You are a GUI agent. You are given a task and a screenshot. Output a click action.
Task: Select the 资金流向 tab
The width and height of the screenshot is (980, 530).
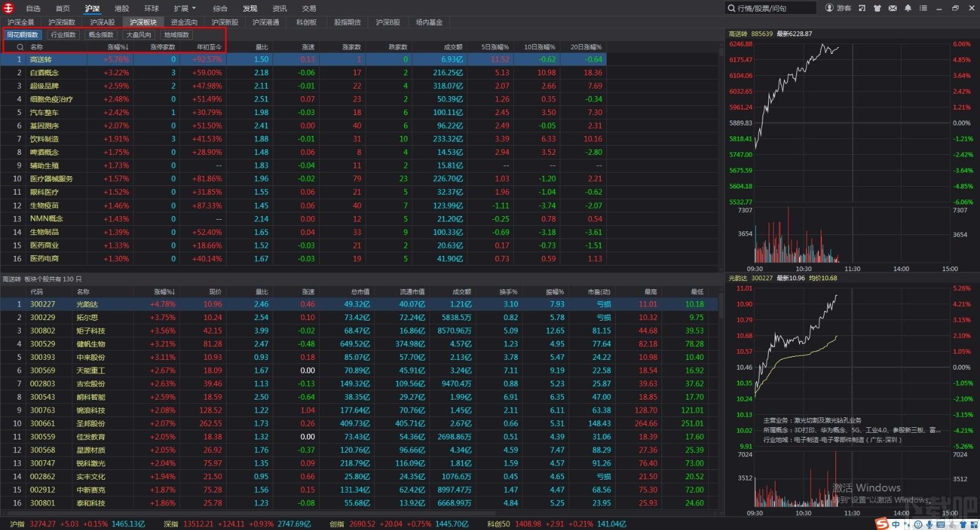(x=184, y=22)
